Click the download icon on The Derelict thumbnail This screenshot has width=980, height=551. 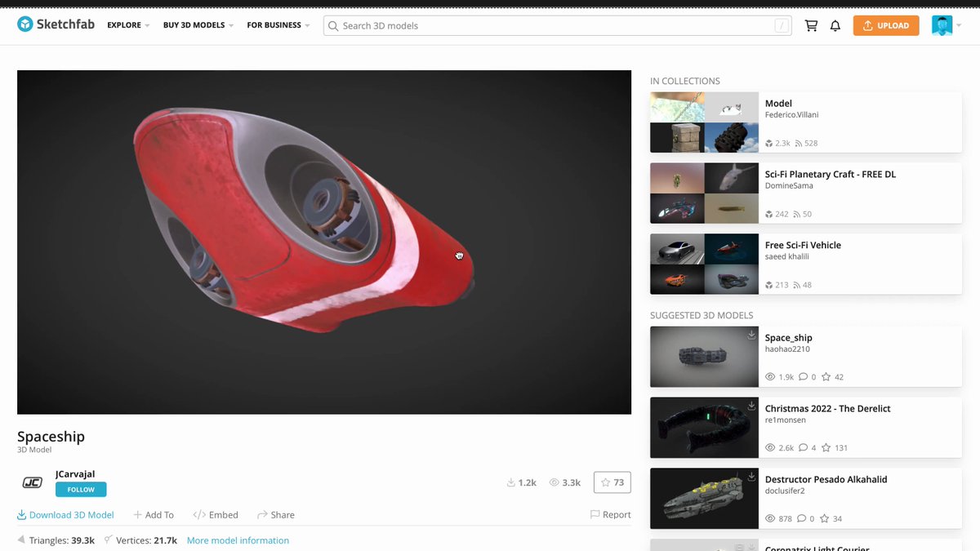751,406
